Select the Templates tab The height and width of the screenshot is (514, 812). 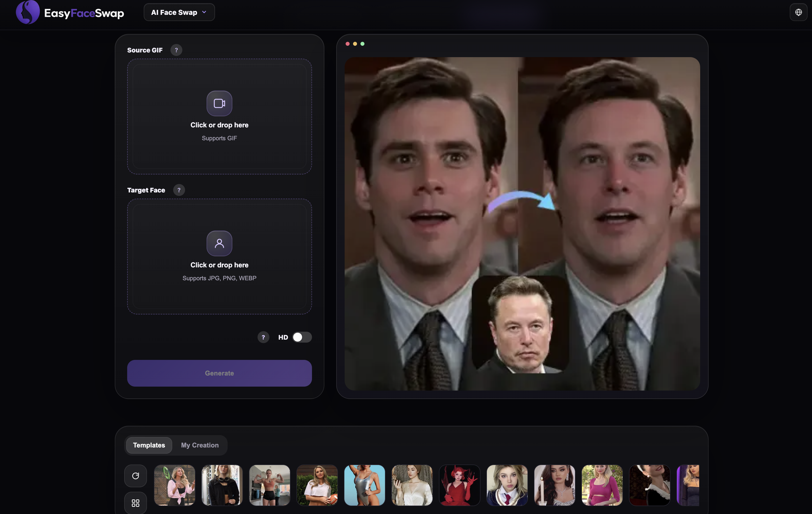[x=149, y=445]
